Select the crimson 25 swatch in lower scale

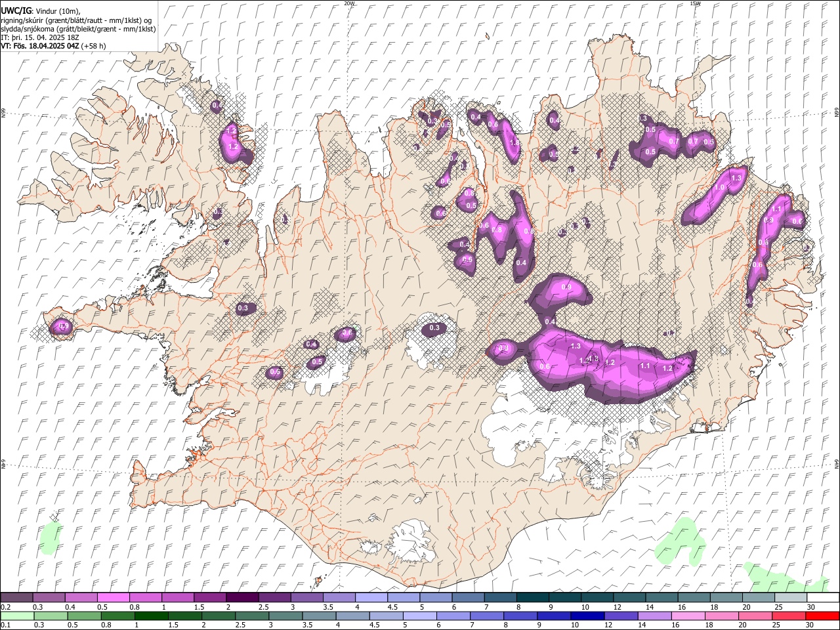(789, 616)
